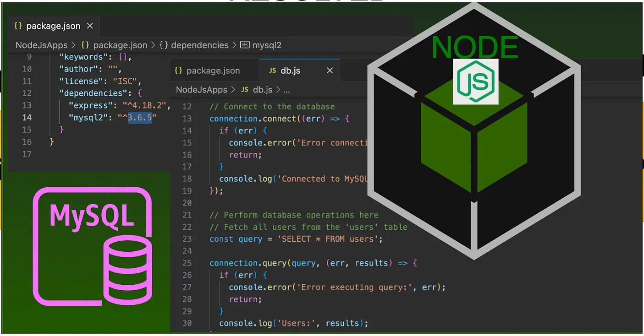Click "return;" on line 16 in db.js
This screenshot has width=644, height=336.
(245, 155)
